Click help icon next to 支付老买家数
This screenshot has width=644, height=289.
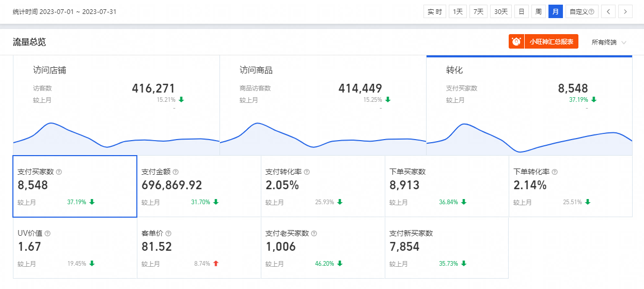point(314,234)
